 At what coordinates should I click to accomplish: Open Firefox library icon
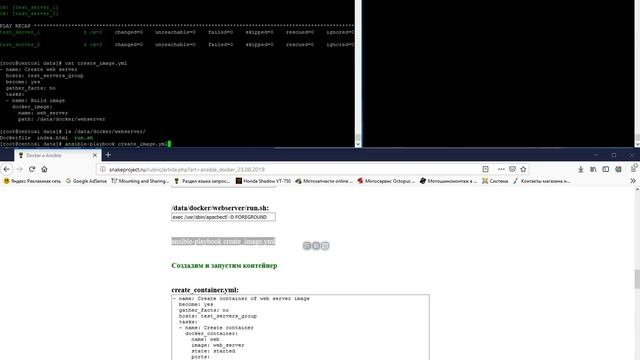[x=593, y=169]
